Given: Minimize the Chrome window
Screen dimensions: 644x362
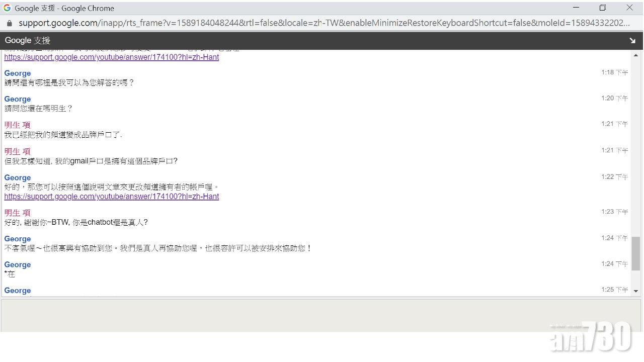Looking at the screenshot, I should [x=576, y=8].
